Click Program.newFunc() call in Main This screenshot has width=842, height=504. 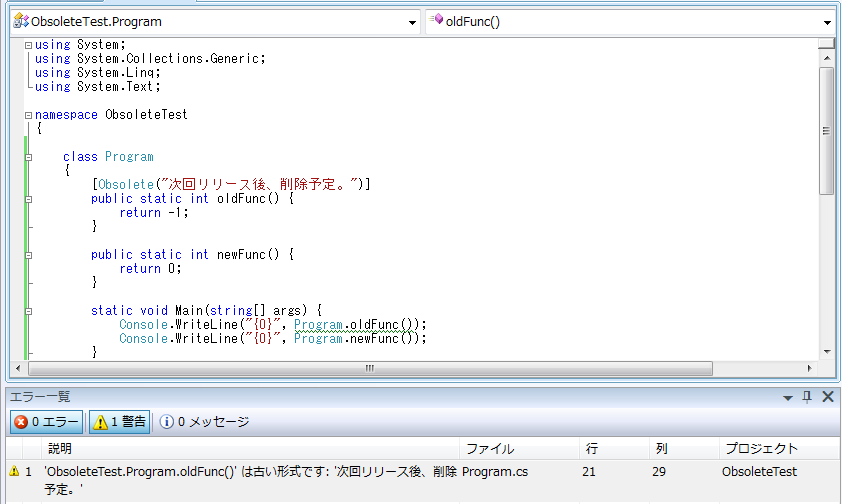[356, 339]
